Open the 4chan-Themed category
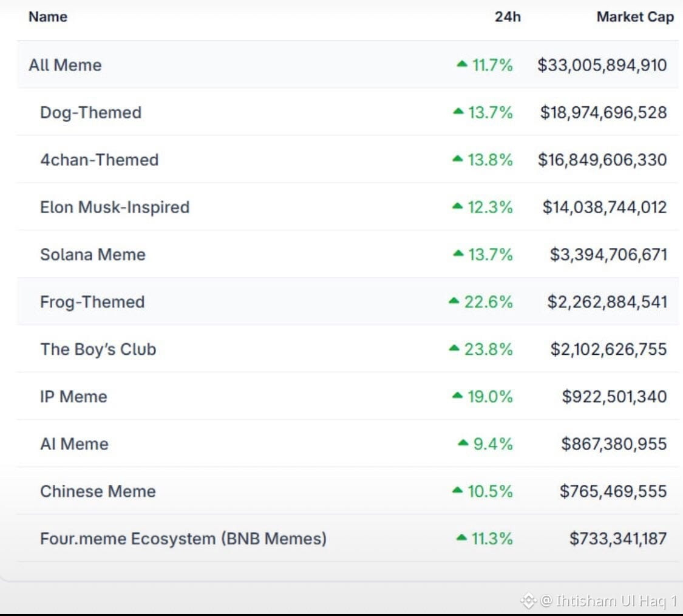 [x=100, y=160]
